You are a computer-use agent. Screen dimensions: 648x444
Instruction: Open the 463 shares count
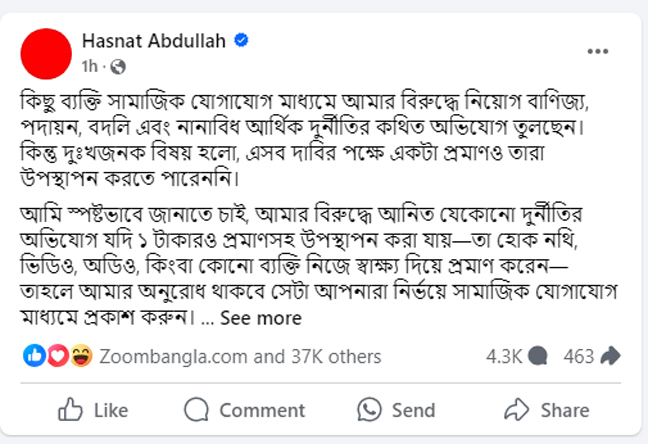pyautogui.click(x=579, y=356)
